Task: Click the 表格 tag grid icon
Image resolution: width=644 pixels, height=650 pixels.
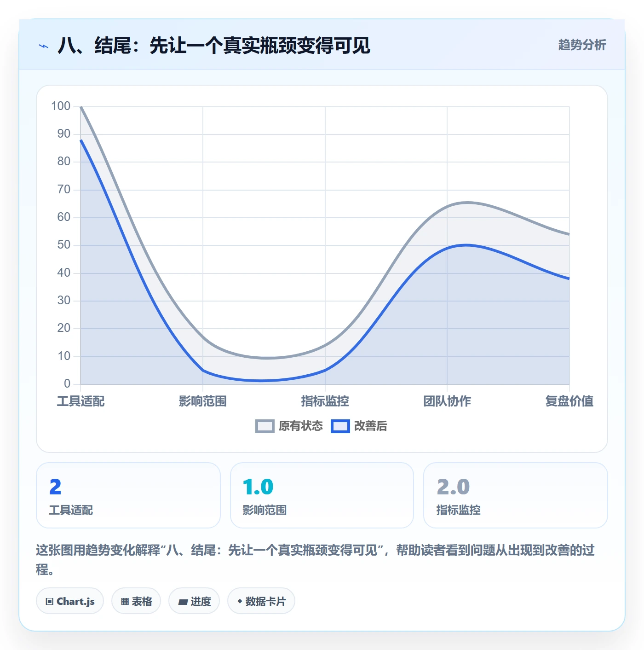Action: [125, 602]
